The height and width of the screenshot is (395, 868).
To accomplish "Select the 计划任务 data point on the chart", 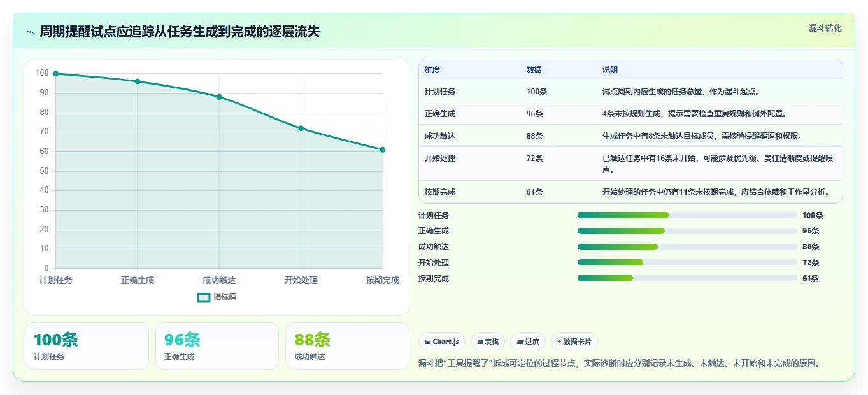I will [x=56, y=74].
